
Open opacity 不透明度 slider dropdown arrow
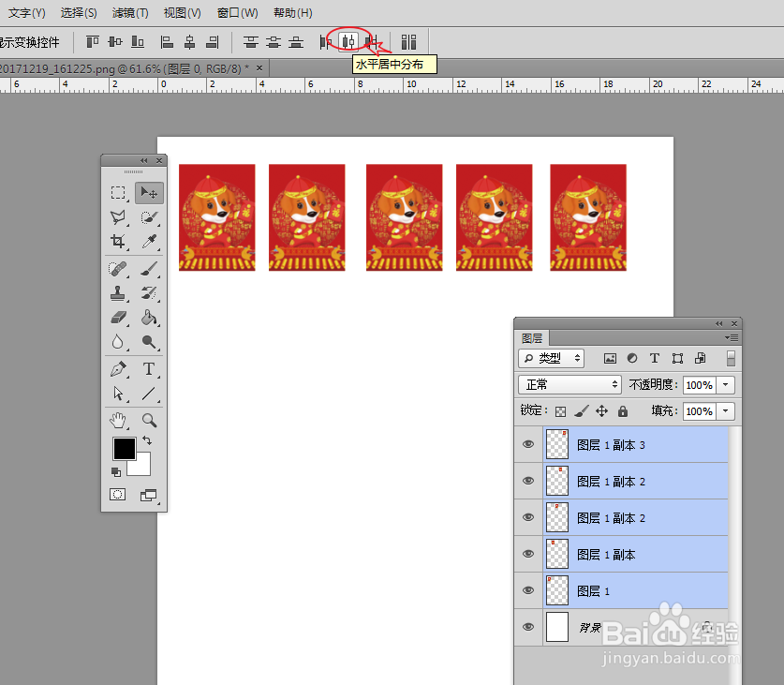pos(725,385)
